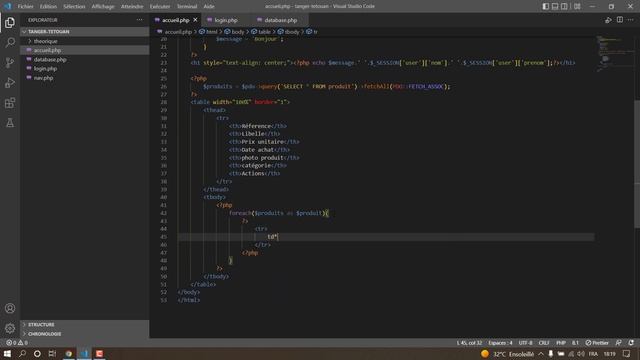The width and height of the screenshot is (640, 360).
Task: Open the Aide menu
Action: tap(209, 6)
